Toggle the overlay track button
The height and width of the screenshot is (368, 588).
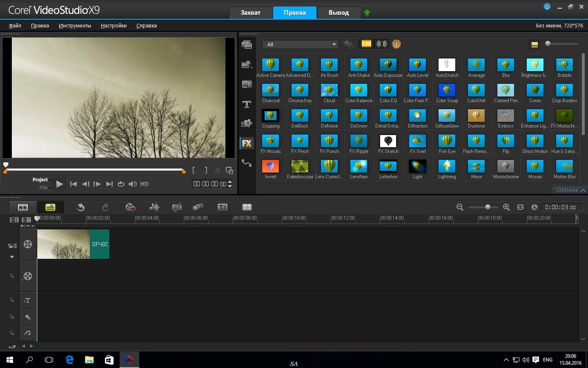click(x=28, y=276)
